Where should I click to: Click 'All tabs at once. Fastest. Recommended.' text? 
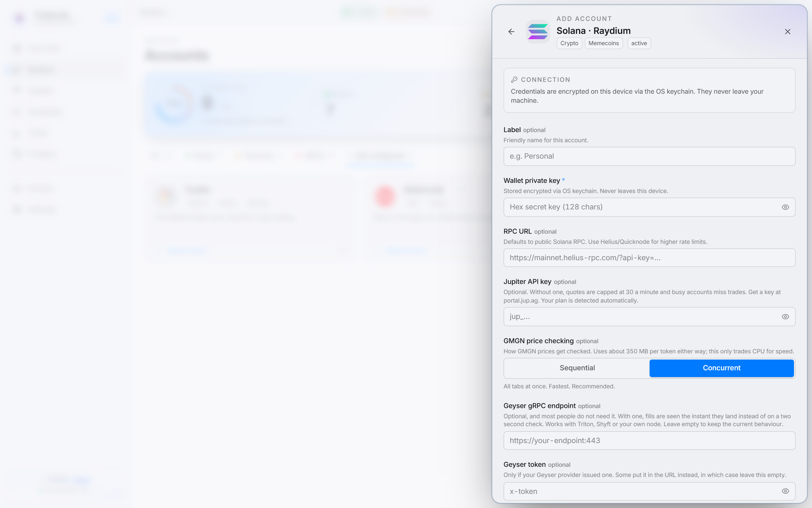coord(559,386)
